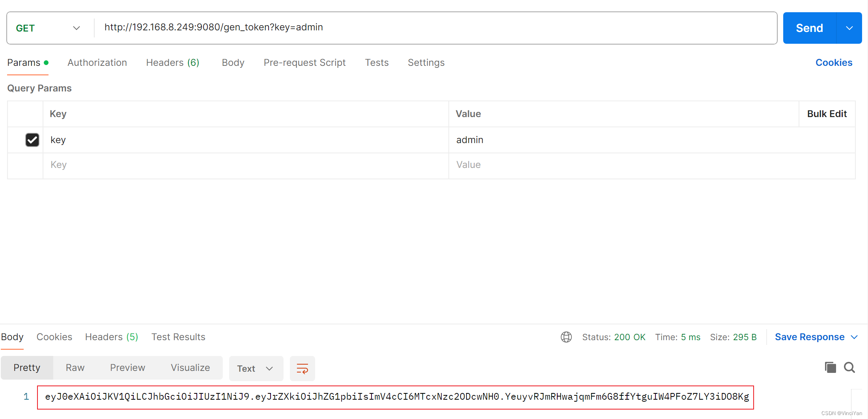
Task: Open the Tests tab
Action: tap(377, 62)
